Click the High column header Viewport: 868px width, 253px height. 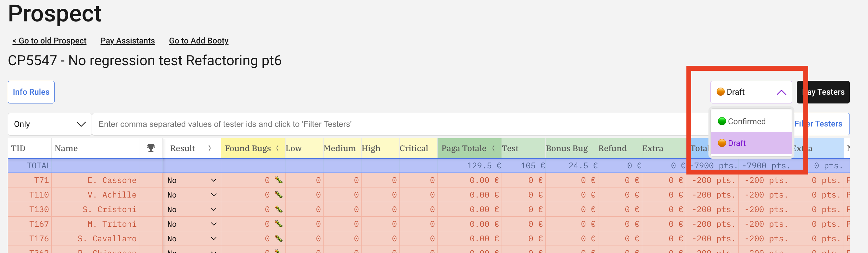(x=380, y=148)
